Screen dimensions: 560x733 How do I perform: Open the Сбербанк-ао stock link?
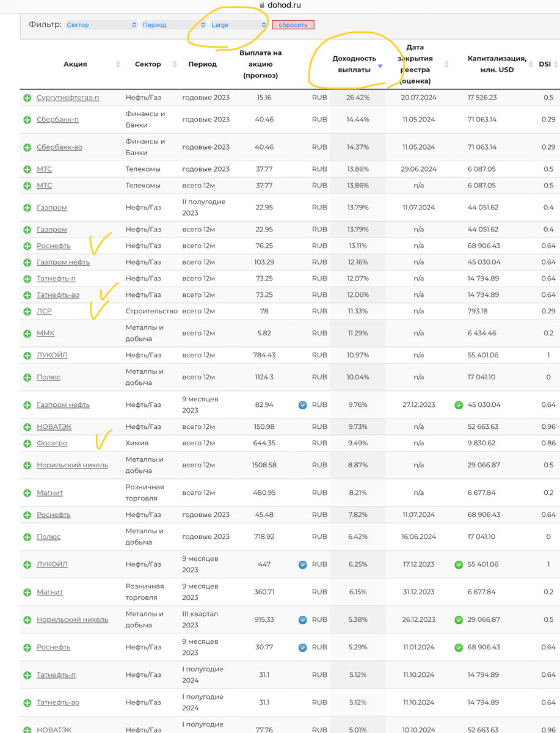click(x=59, y=147)
